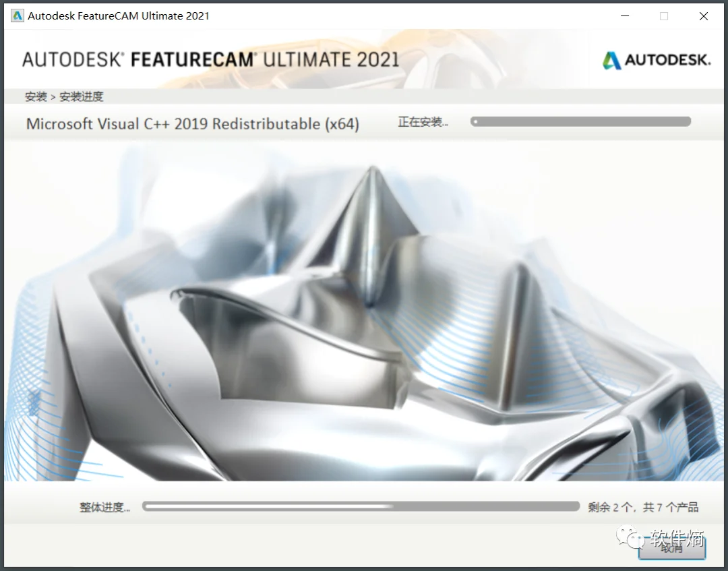The width and height of the screenshot is (728, 571).
Task: Click the 正在安装 status label
Action: point(423,121)
